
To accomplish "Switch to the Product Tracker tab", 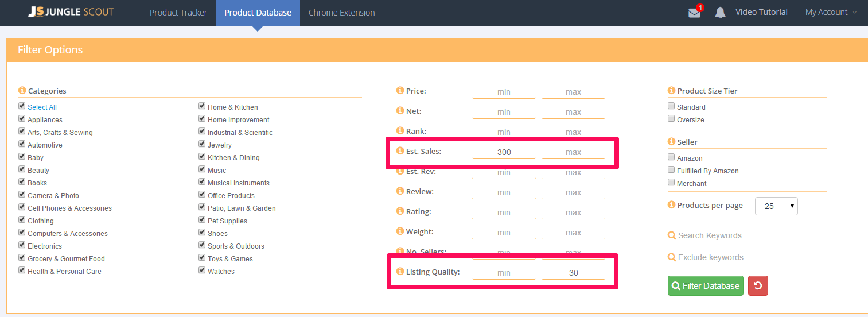I will coord(178,13).
